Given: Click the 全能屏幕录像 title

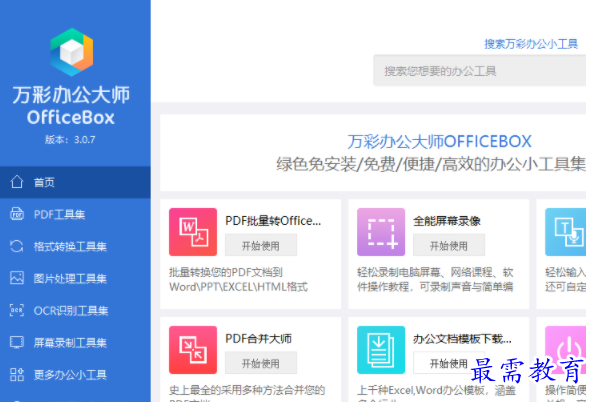Looking at the screenshot, I should (447, 221).
